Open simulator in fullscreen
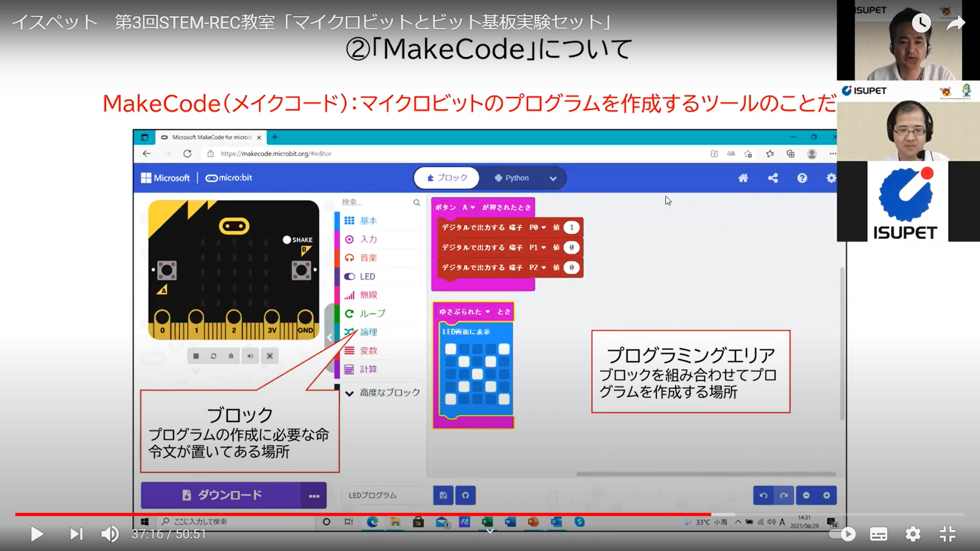The width and height of the screenshot is (980, 551). pos(269,356)
